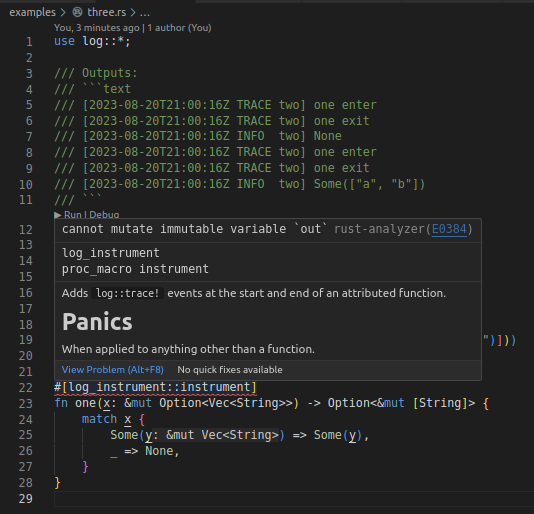Start debugging via the Debug code lens
534x514 pixels.
(104, 215)
